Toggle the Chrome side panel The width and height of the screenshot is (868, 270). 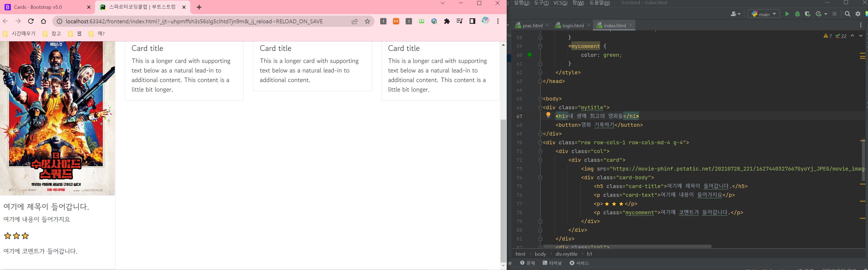coord(472,21)
